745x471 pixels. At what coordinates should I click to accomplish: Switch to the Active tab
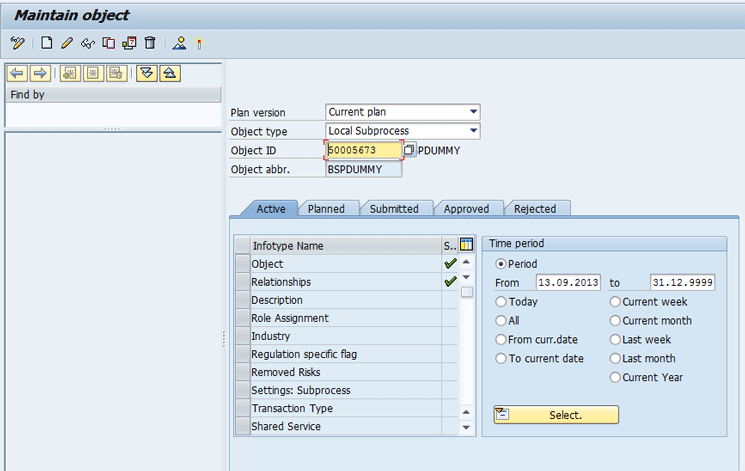(271, 209)
